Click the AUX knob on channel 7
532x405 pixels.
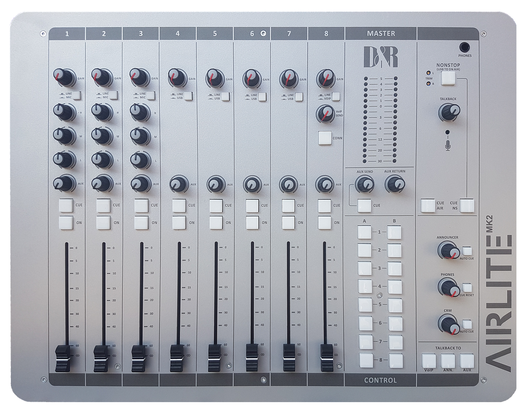click(288, 184)
